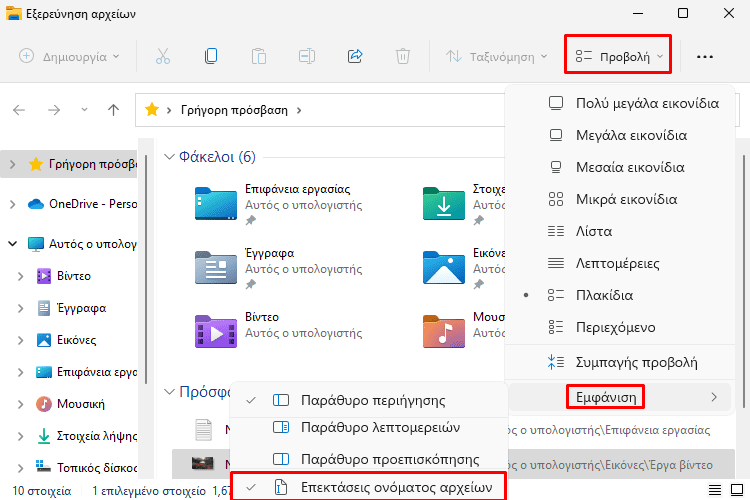Image resolution: width=750 pixels, height=500 pixels.
Task: Collapse the Αυτός ο υπολογιστής tree node
Action: (12, 243)
